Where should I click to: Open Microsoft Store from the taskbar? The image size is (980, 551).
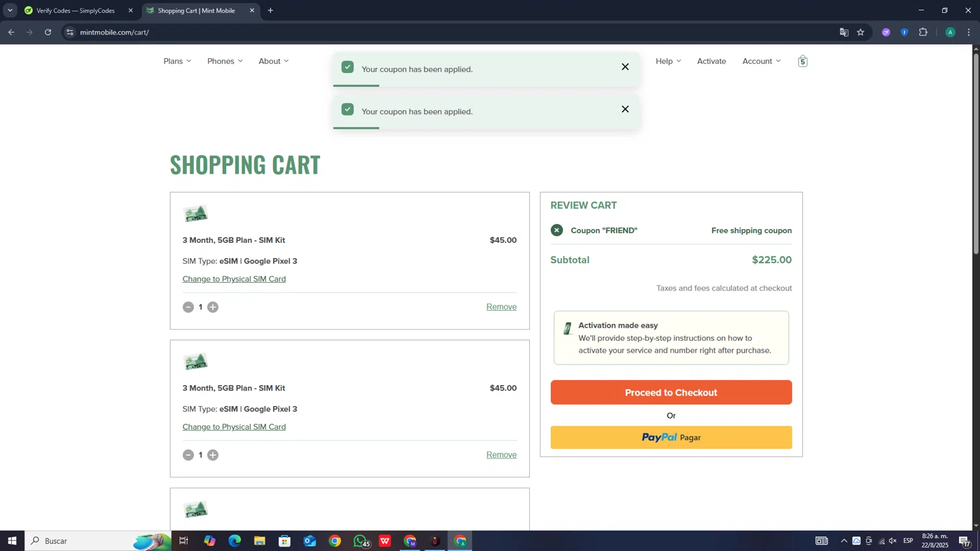click(x=284, y=541)
